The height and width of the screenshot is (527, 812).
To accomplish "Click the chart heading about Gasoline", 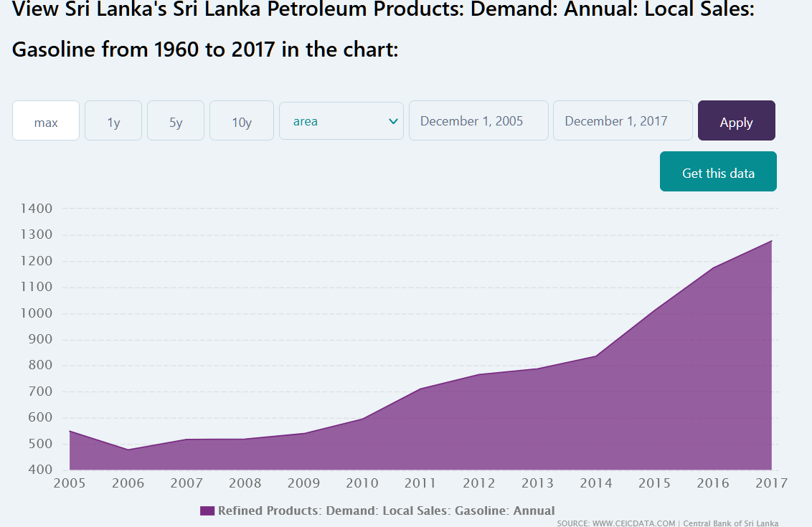I will [x=383, y=29].
